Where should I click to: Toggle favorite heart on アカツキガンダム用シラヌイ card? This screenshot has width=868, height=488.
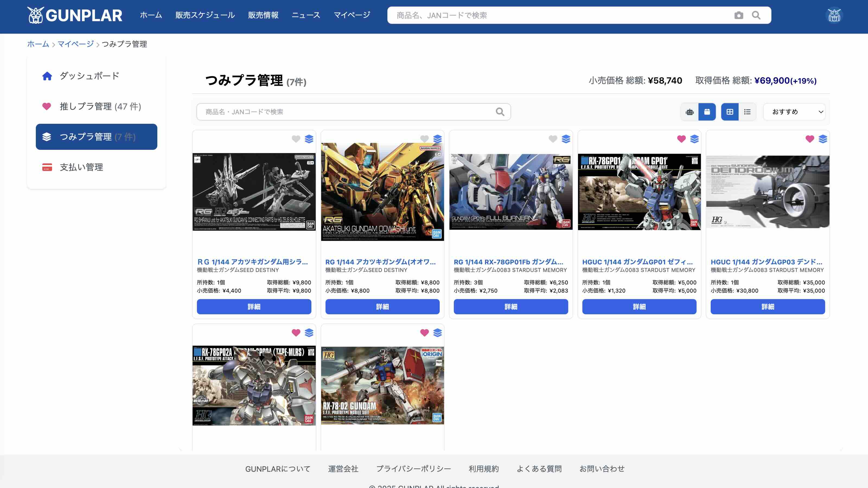[296, 139]
